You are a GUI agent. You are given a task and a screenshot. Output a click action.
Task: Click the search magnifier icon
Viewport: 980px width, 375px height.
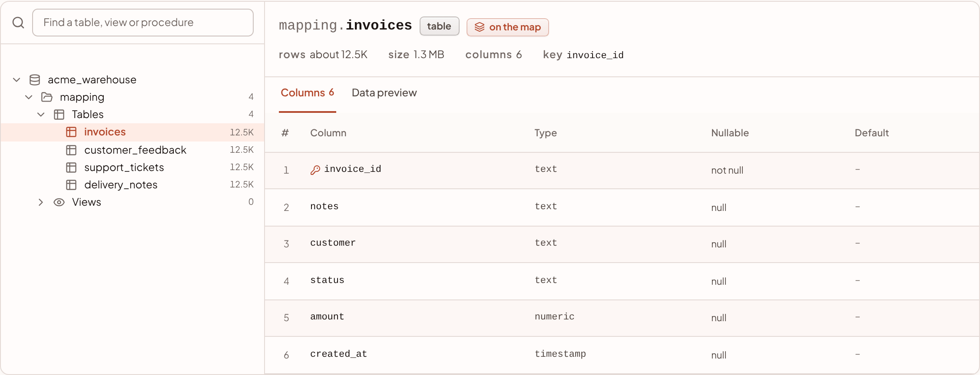click(18, 23)
